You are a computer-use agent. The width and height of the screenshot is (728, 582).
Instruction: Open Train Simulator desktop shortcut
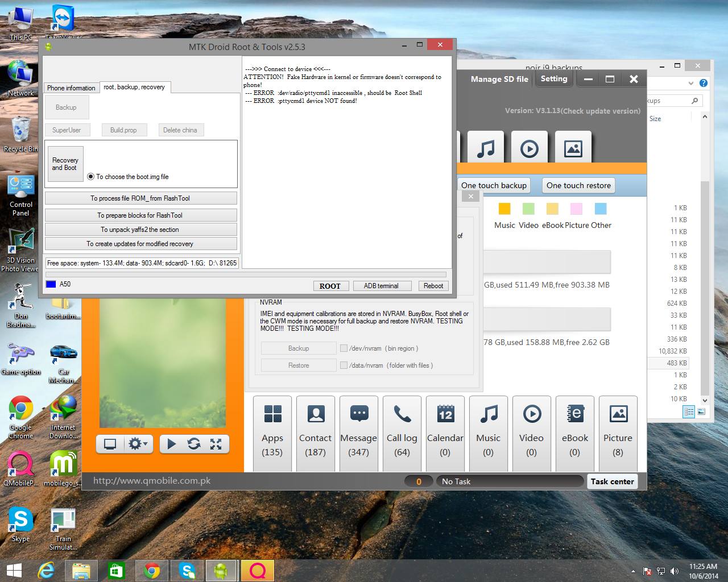(x=63, y=529)
